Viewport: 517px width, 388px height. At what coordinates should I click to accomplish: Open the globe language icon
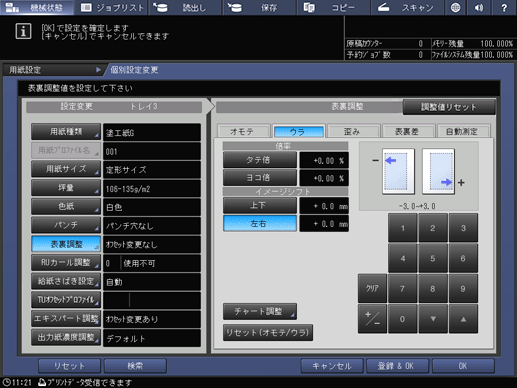tap(455, 7)
